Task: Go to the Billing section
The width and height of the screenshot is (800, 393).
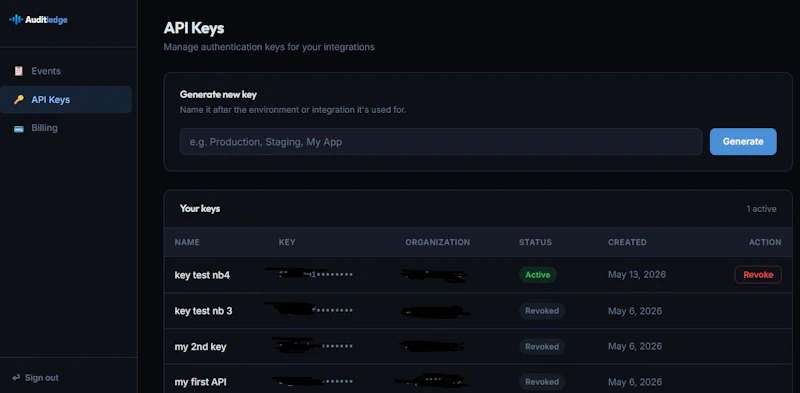Action: click(x=66, y=128)
